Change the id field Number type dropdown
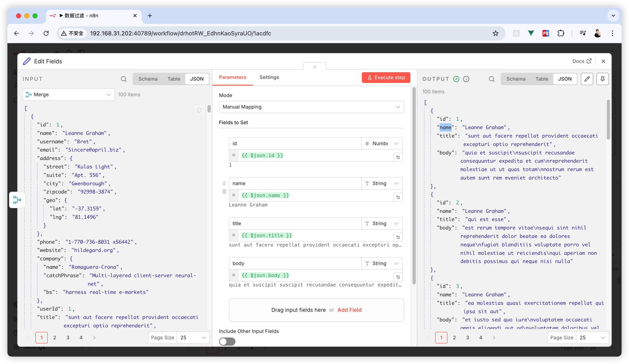629x364 pixels. tap(382, 143)
